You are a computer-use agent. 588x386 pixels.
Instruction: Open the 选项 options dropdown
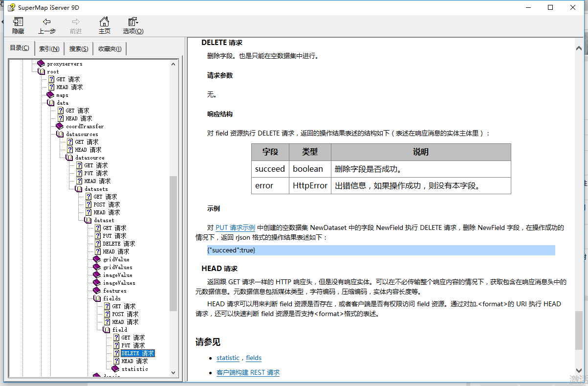tap(133, 25)
